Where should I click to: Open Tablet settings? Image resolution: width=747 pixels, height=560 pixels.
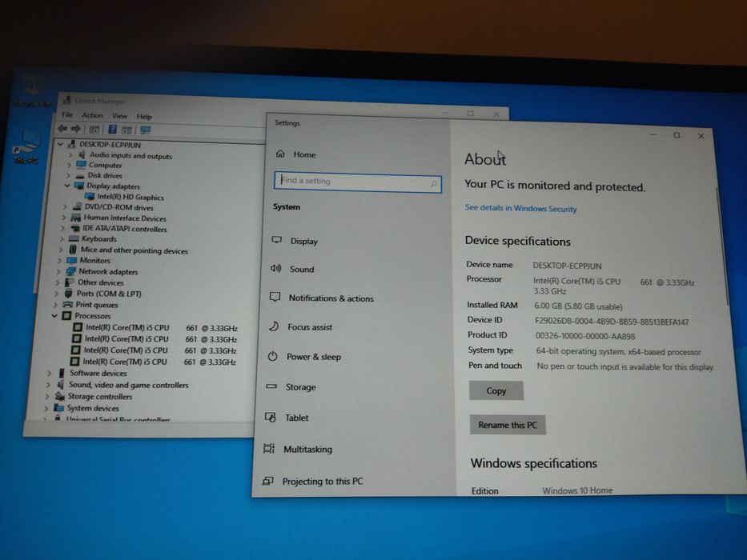pyautogui.click(x=296, y=418)
